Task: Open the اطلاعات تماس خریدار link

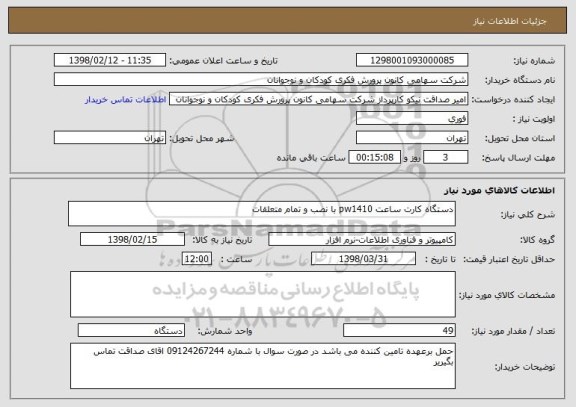Action: pos(126,100)
